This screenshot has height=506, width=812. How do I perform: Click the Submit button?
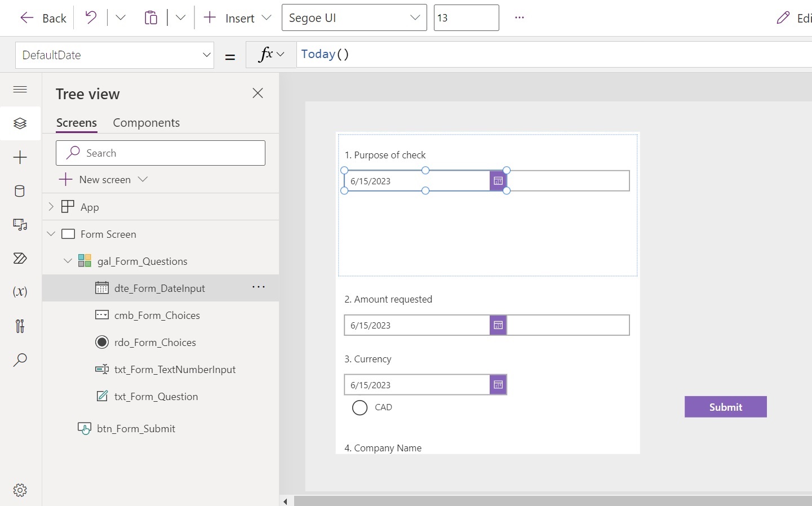[725, 407]
